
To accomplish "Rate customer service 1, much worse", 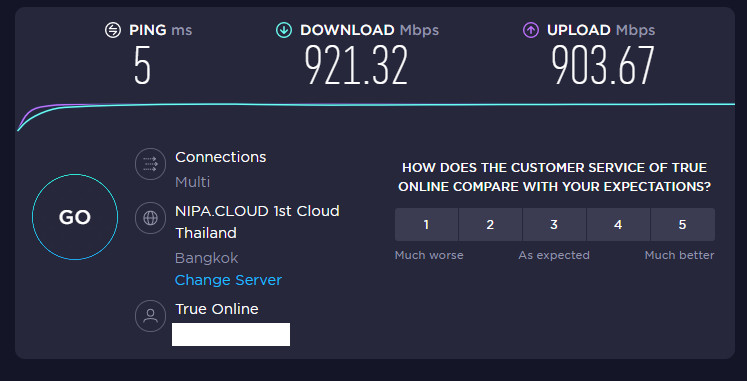I will [x=426, y=224].
